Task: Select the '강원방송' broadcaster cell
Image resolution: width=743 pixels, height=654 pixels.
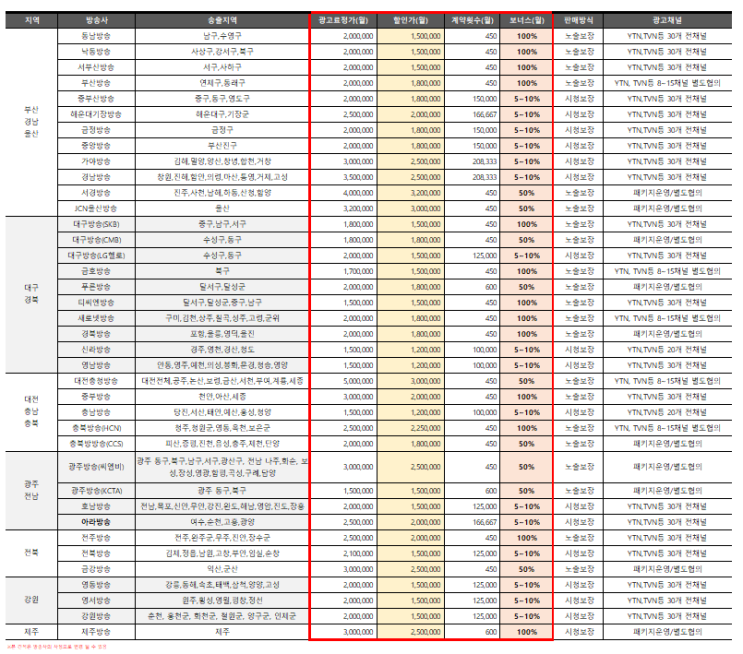Action: 96,616
